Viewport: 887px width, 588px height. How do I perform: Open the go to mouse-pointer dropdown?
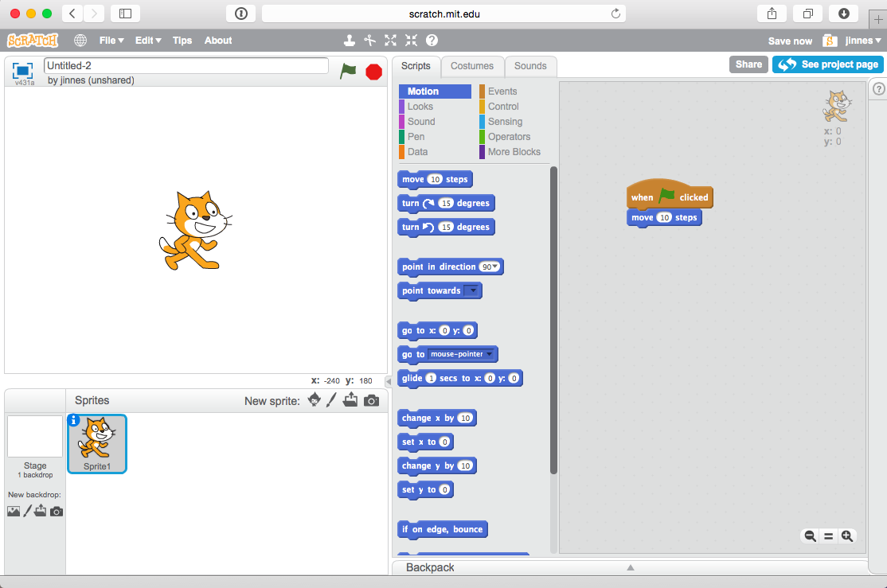488,354
